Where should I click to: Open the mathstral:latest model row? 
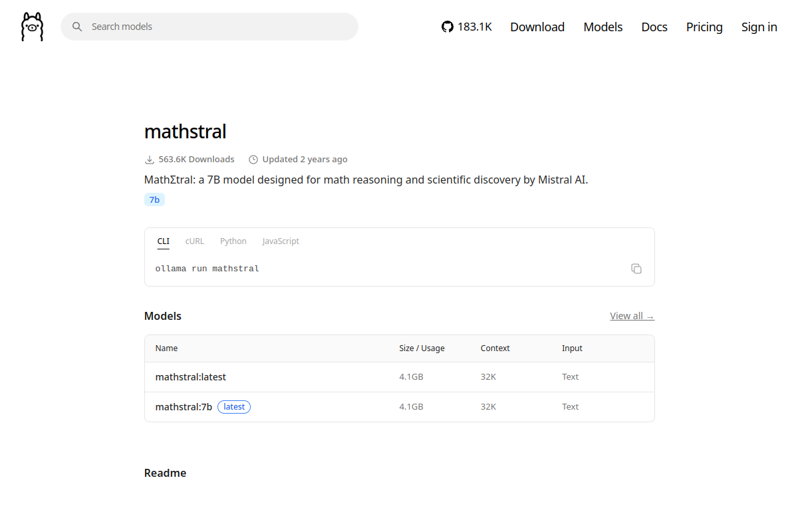(x=400, y=377)
